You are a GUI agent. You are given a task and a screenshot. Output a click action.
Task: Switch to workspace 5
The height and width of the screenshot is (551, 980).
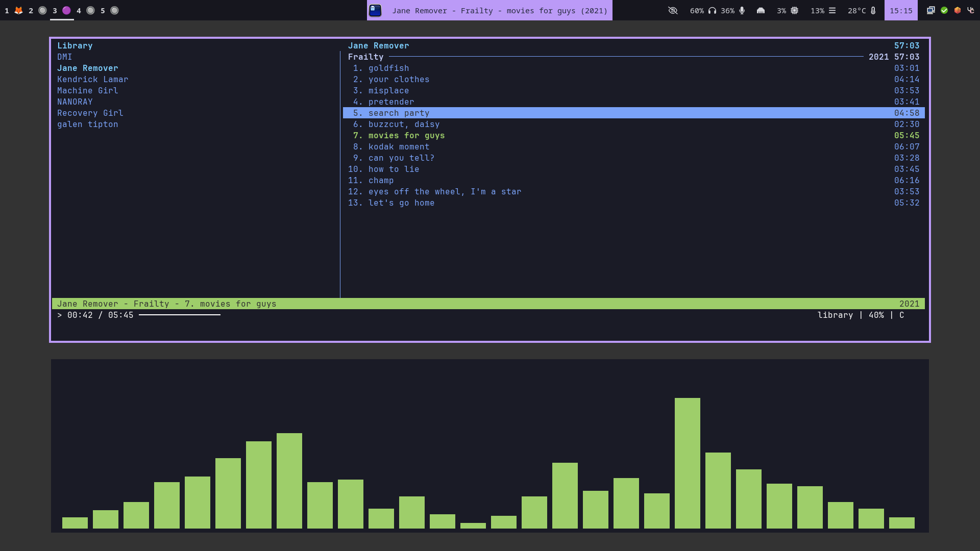(x=110, y=10)
